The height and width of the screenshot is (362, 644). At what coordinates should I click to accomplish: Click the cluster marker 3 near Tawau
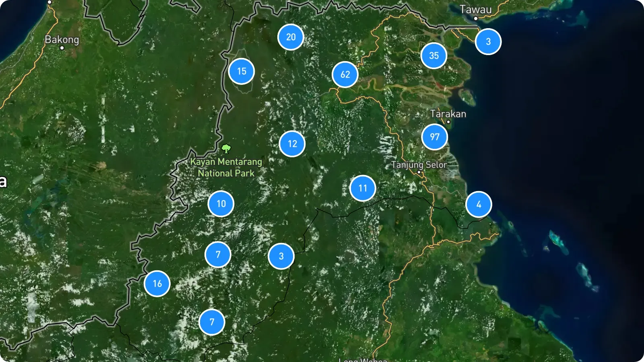(x=488, y=41)
